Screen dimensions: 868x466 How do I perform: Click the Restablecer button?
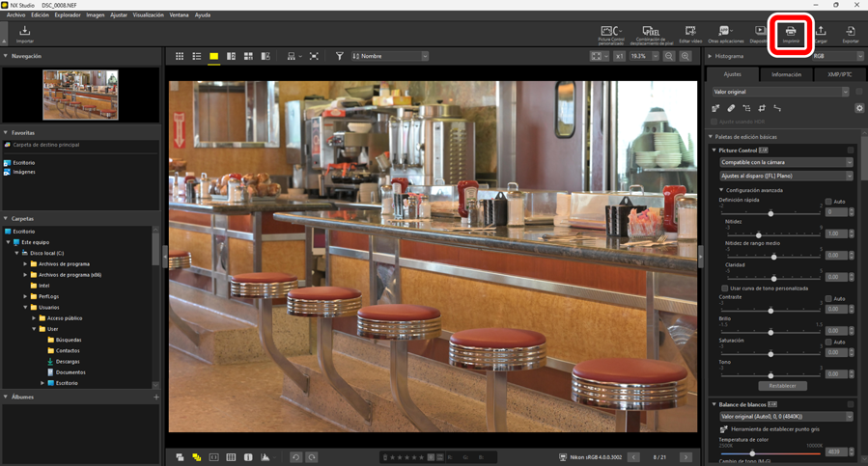point(782,386)
